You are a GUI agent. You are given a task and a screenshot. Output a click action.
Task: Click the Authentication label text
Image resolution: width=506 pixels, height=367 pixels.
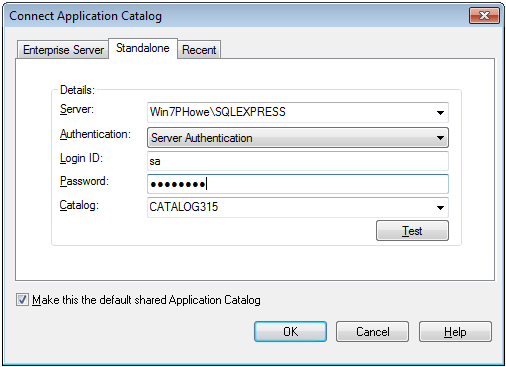pos(95,134)
